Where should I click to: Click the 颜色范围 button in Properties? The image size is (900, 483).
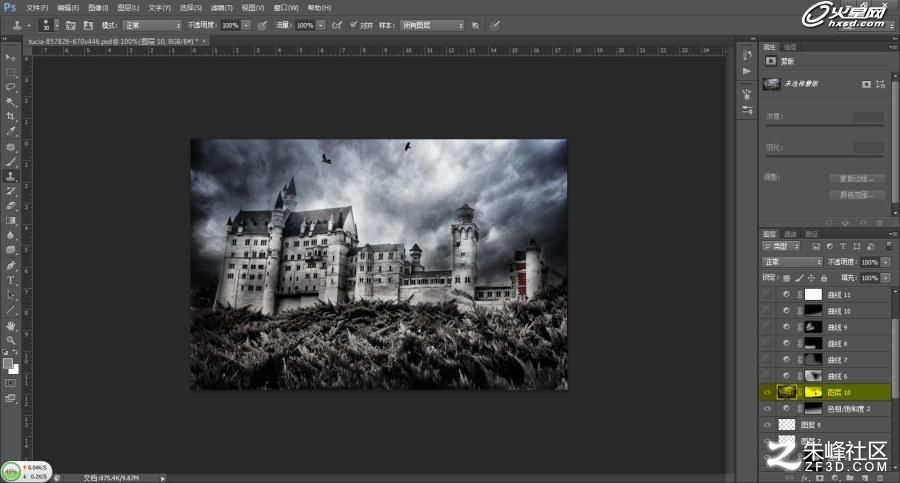click(x=856, y=195)
